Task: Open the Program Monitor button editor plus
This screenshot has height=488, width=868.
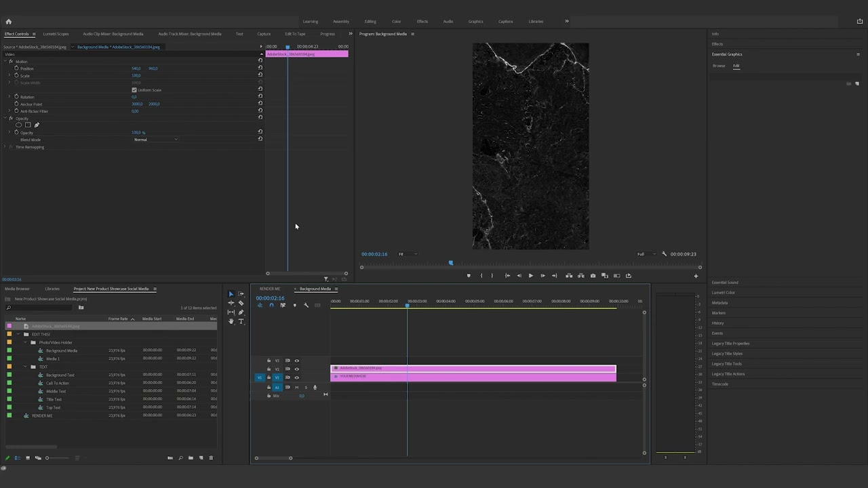Action: (x=696, y=276)
